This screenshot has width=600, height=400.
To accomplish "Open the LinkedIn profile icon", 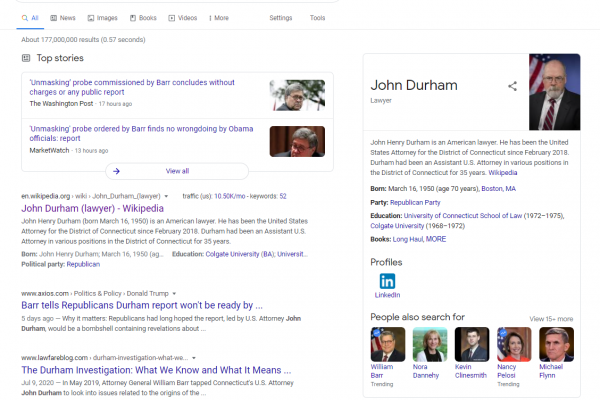I will pos(386,282).
